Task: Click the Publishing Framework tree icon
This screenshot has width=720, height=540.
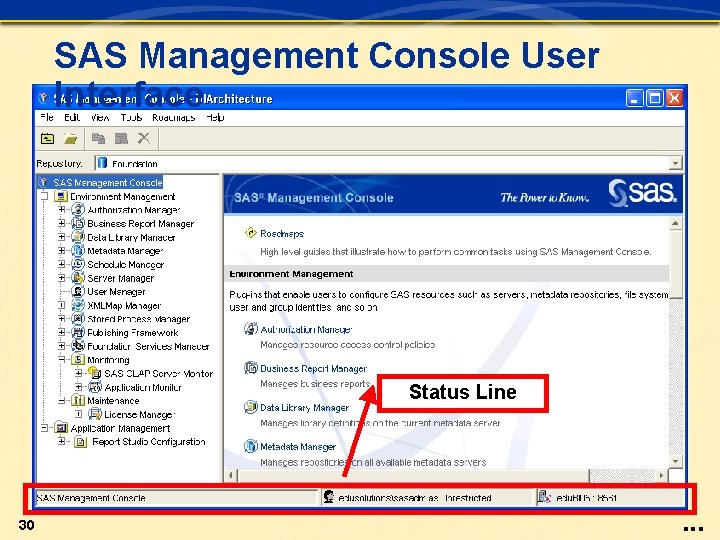Action: [x=79, y=332]
